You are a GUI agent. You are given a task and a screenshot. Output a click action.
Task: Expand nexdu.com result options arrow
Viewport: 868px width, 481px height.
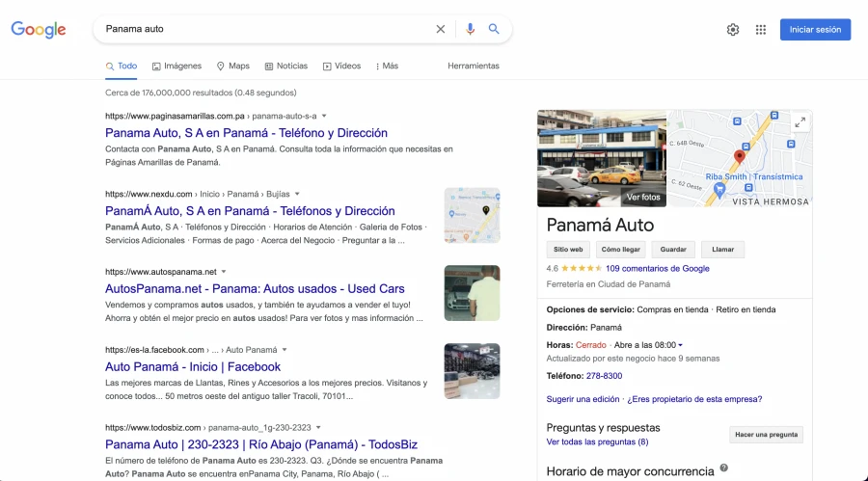(x=297, y=195)
